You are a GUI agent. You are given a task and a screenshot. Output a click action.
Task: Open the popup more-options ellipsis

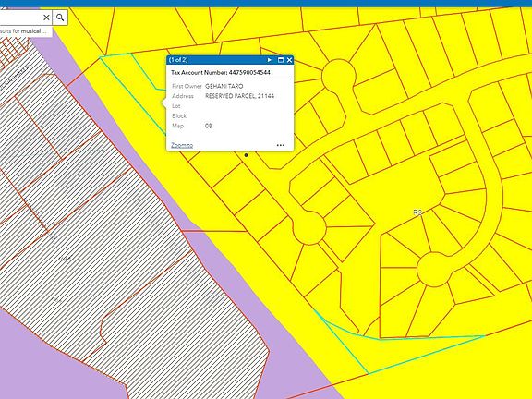tap(281, 145)
